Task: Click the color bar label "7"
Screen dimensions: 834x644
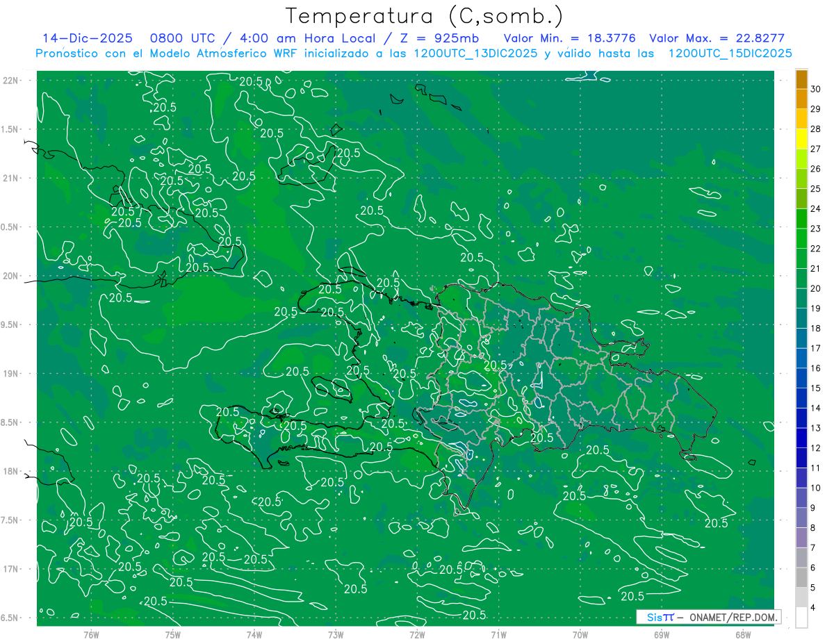Action: click(x=813, y=547)
